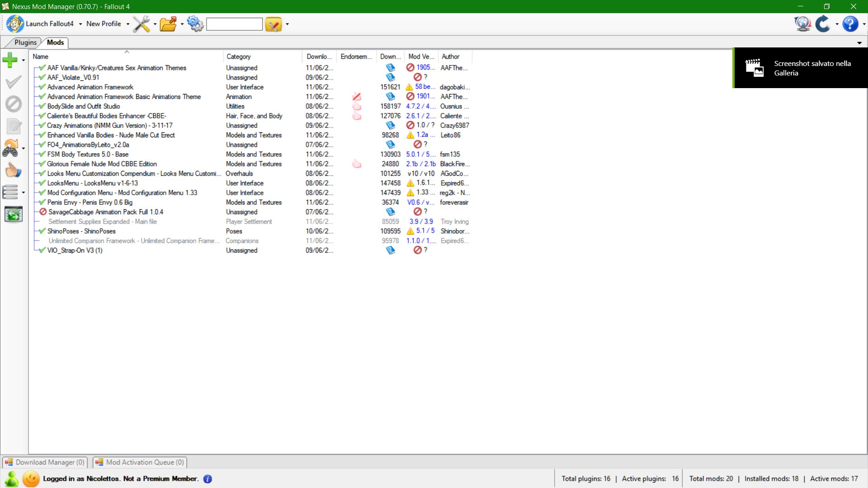Expand dropdown arrow beside the help icon
This screenshot has width=868, height=488.
coord(863,24)
